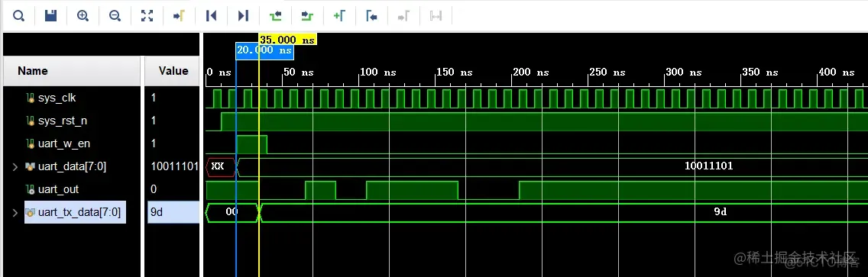
Task: Zoom out of the waveform
Action: click(115, 16)
